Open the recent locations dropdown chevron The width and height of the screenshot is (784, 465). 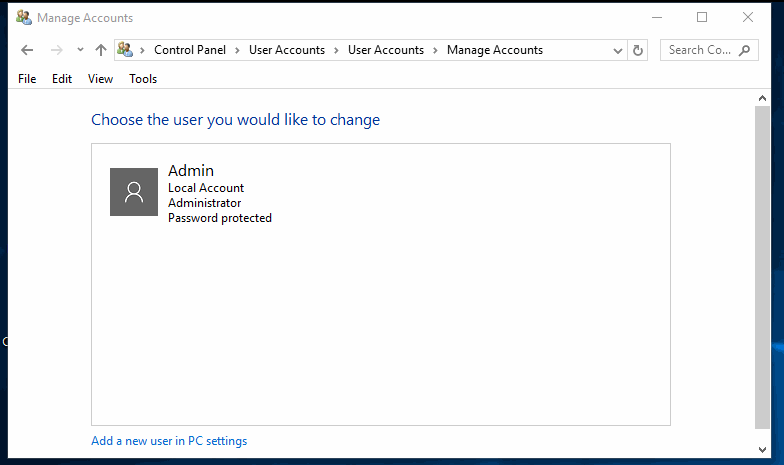coord(80,50)
